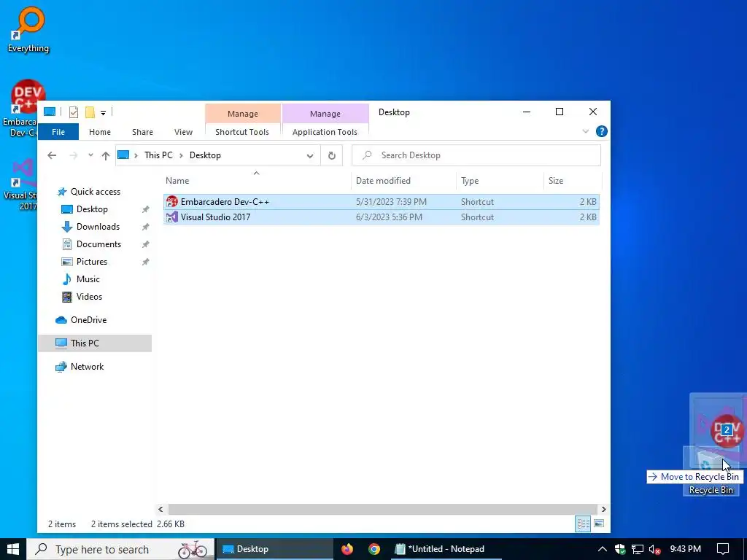Open recent locations dropdown arrow
The width and height of the screenshot is (747, 560).
tap(90, 155)
